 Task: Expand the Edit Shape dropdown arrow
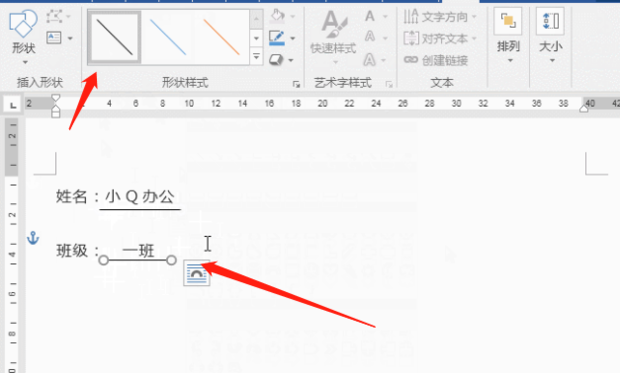click(x=69, y=17)
